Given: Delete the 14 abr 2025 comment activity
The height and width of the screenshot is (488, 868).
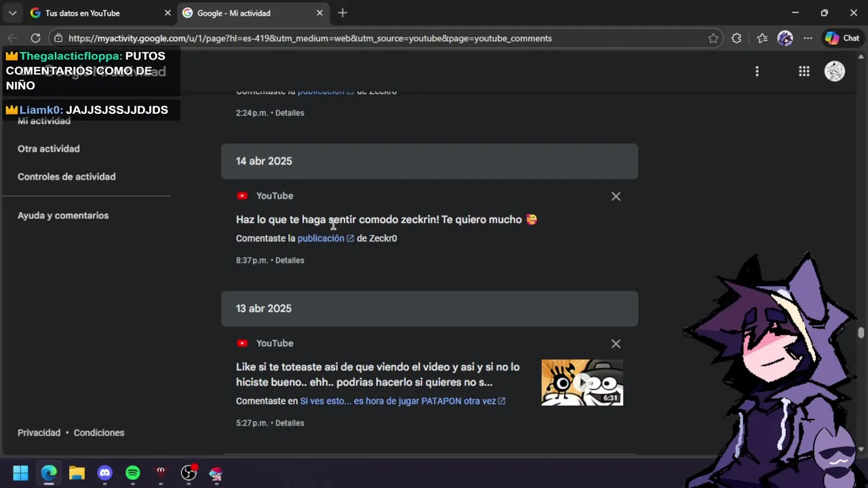Looking at the screenshot, I should [x=616, y=197].
